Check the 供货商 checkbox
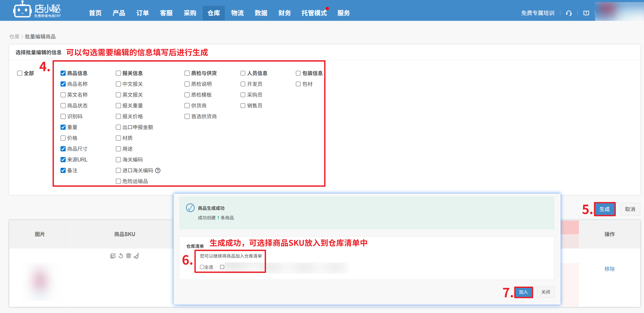The height and width of the screenshot is (313, 644). coord(187,106)
